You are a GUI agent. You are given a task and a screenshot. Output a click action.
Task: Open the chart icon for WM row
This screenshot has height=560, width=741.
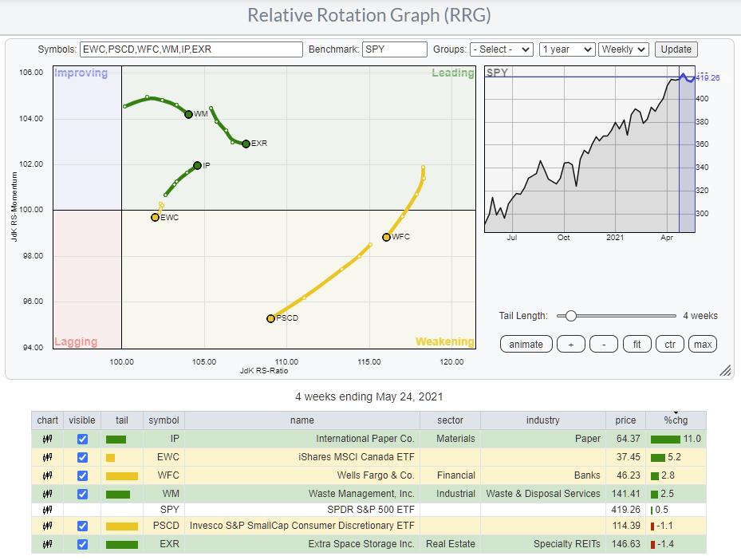pyautogui.click(x=48, y=494)
